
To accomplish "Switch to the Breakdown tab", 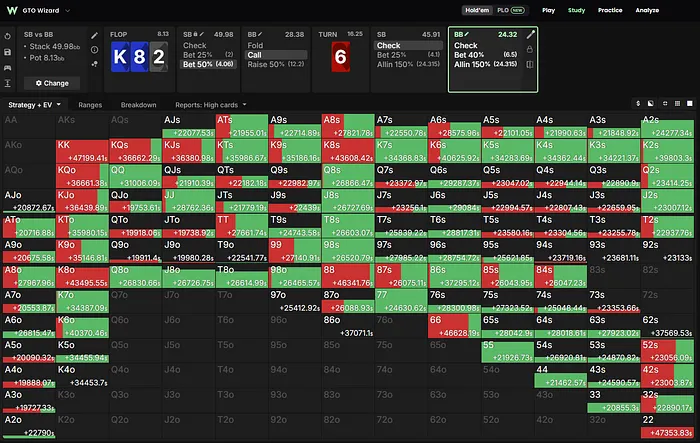I will [x=138, y=105].
